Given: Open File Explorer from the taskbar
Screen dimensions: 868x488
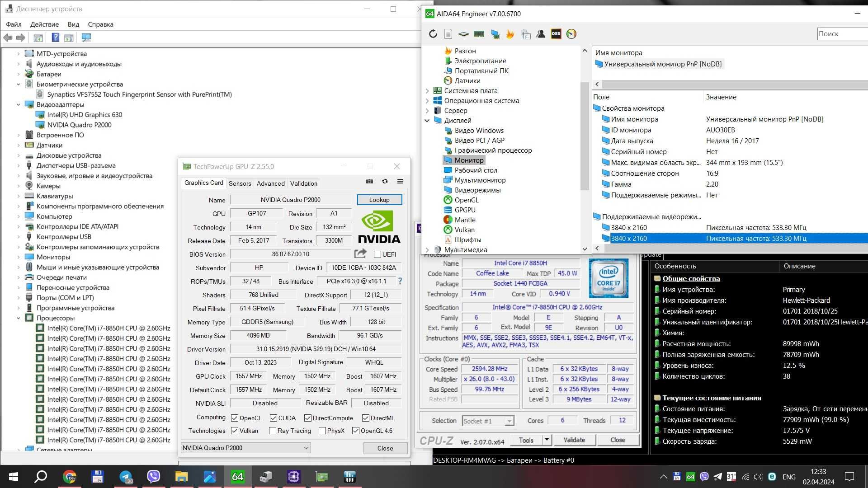Looking at the screenshot, I should 182,477.
